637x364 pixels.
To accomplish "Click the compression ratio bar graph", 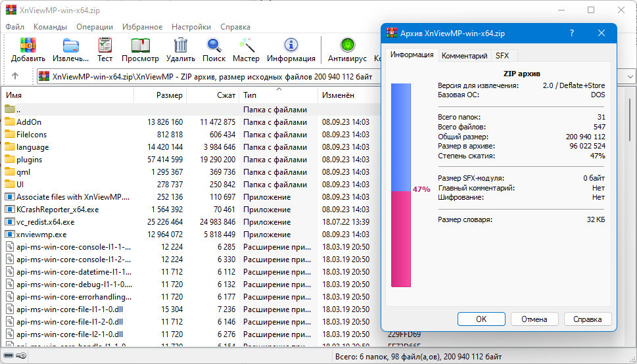I will click(x=400, y=185).
